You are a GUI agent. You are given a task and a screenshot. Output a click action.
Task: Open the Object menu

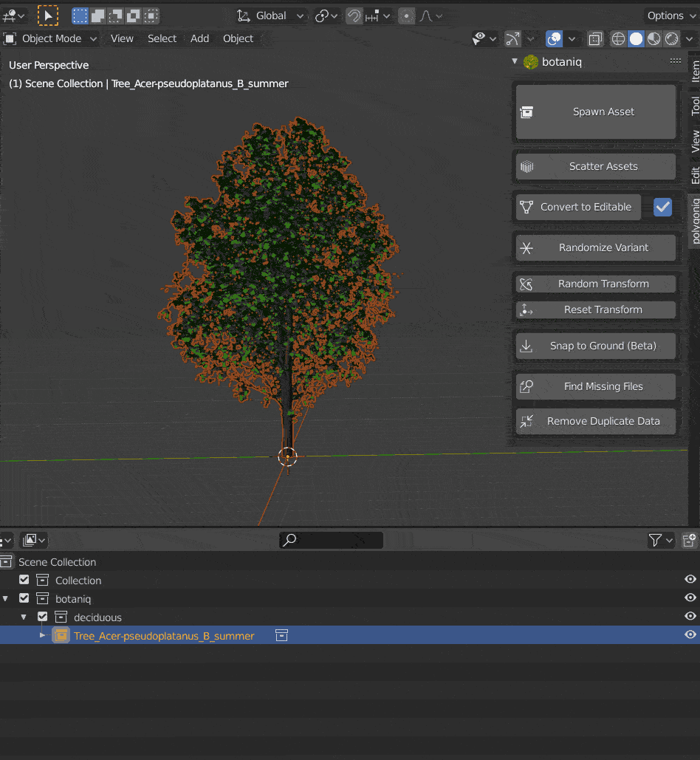238,38
